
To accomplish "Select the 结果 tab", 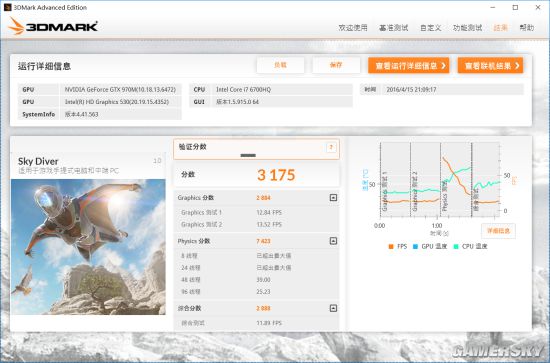I will tap(501, 28).
